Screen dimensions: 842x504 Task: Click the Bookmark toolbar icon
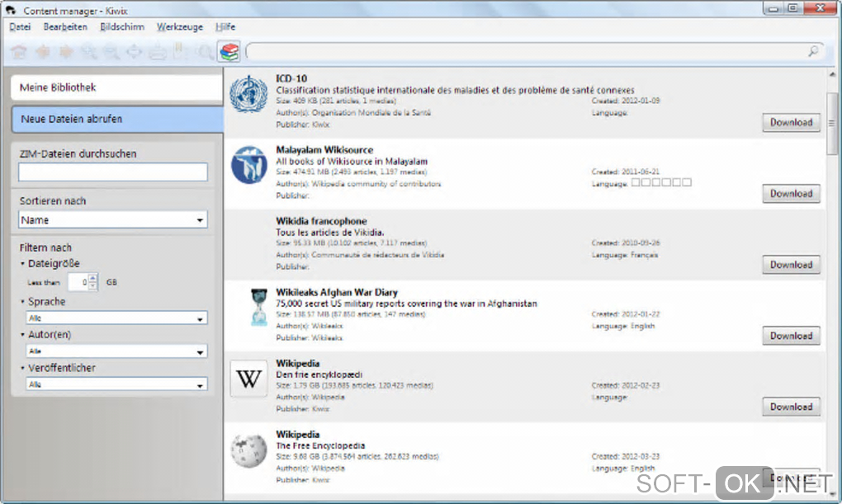coord(180,51)
